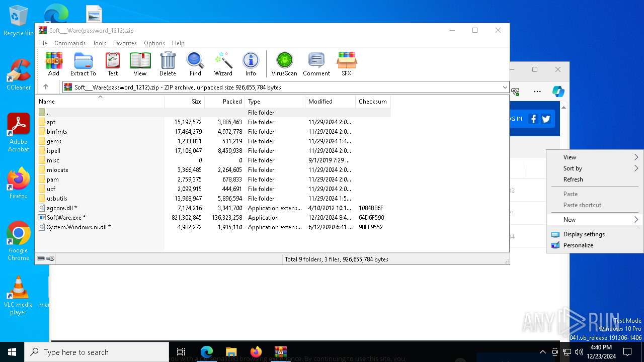The height and width of the screenshot is (362, 644).
Task: Choose Refresh in the context menu
Action: pyautogui.click(x=594, y=179)
